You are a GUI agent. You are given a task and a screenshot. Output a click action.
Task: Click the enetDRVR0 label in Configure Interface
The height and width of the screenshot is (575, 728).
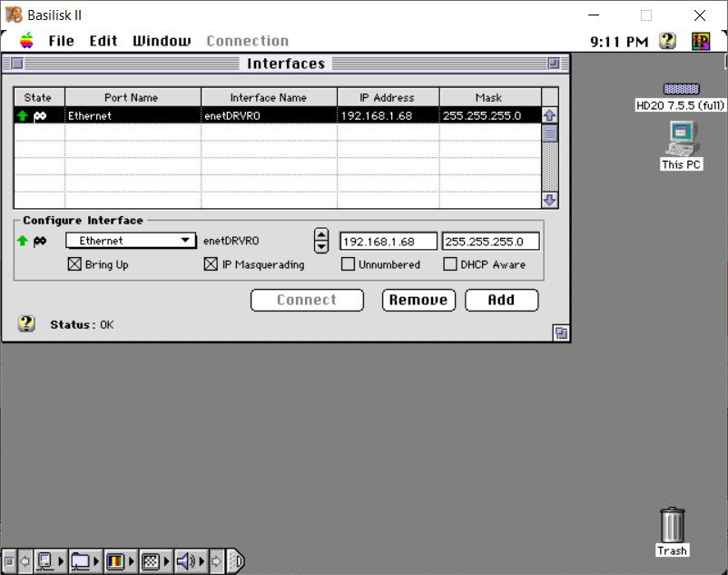click(x=231, y=241)
